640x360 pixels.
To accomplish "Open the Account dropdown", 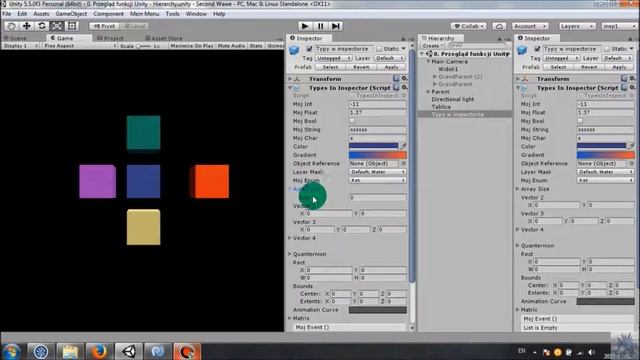I will (x=530, y=26).
